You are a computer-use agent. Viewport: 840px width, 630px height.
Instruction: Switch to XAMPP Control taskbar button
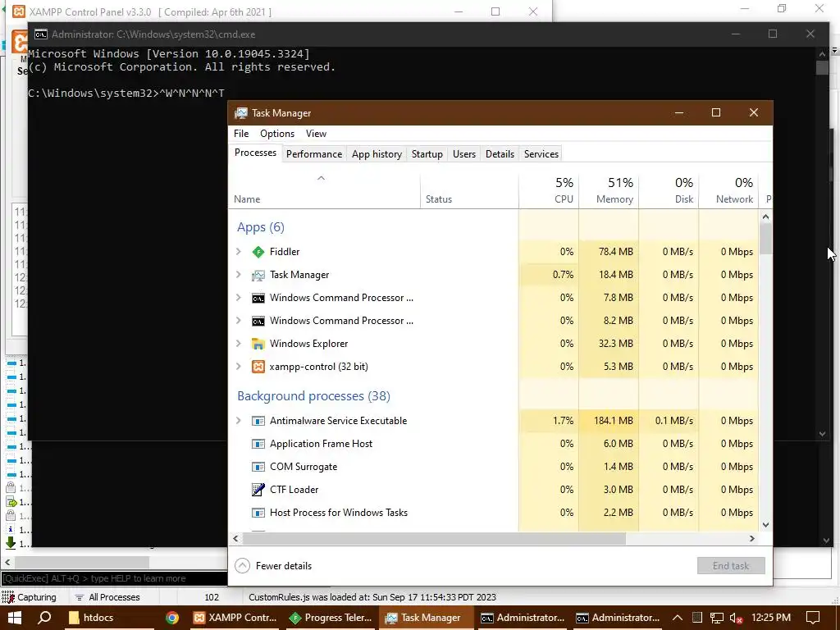point(235,618)
